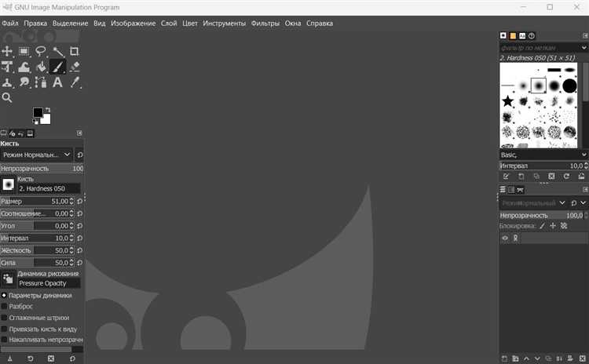Open the Tool Options tab
The width and height of the screenshot is (589, 364).
(3, 133)
